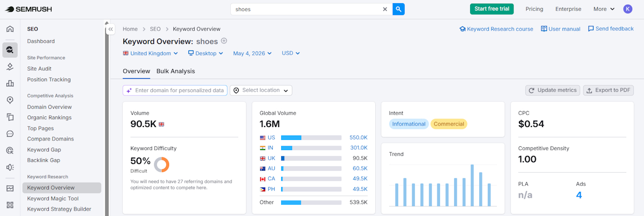
Task: Open the reports trend-chart icon in the left rail
Action: pyautogui.click(x=10, y=188)
